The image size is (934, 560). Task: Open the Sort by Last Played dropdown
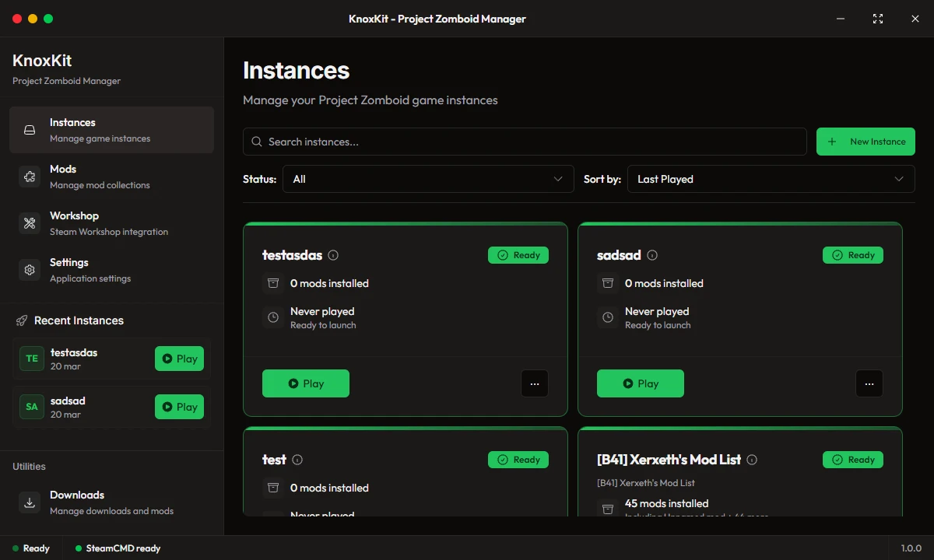[771, 179]
